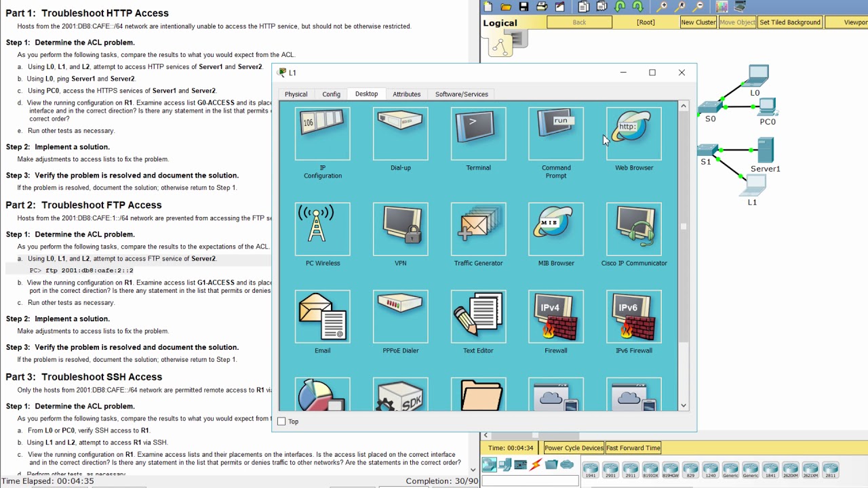
Task: Select the Multiuser Connection cloud icon
Action: coord(568,465)
